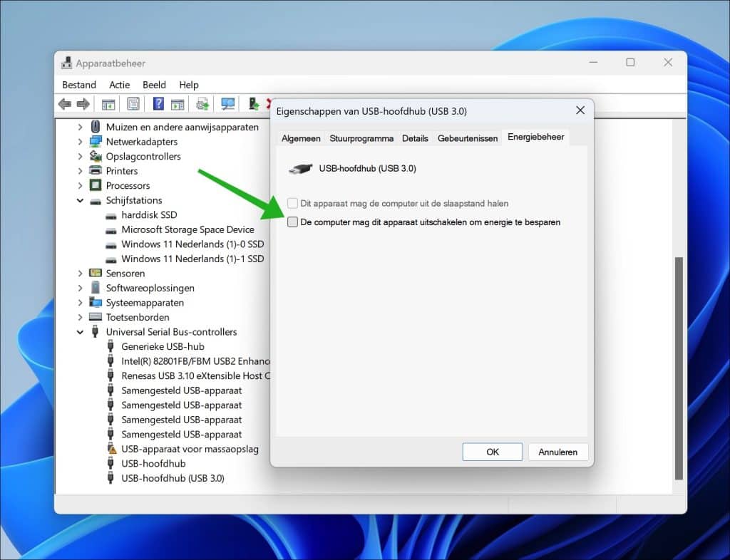Expand the Systeemapparaten node
730x560 pixels.
tap(80, 303)
